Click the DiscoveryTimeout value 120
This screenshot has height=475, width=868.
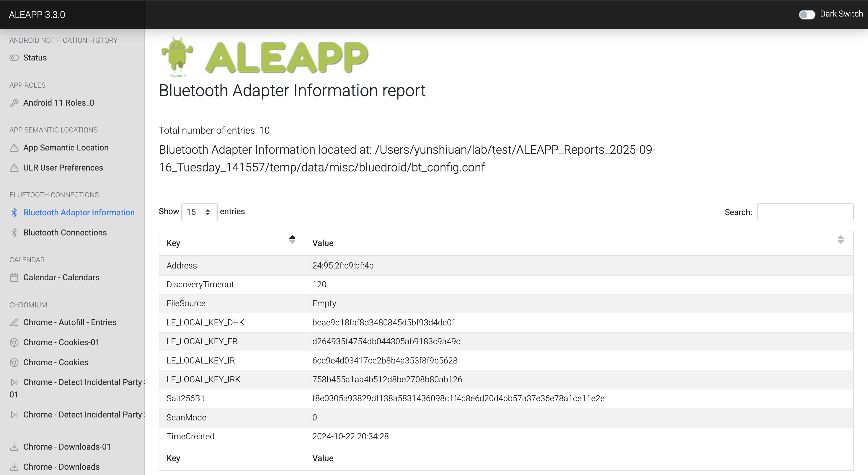point(319,284)
